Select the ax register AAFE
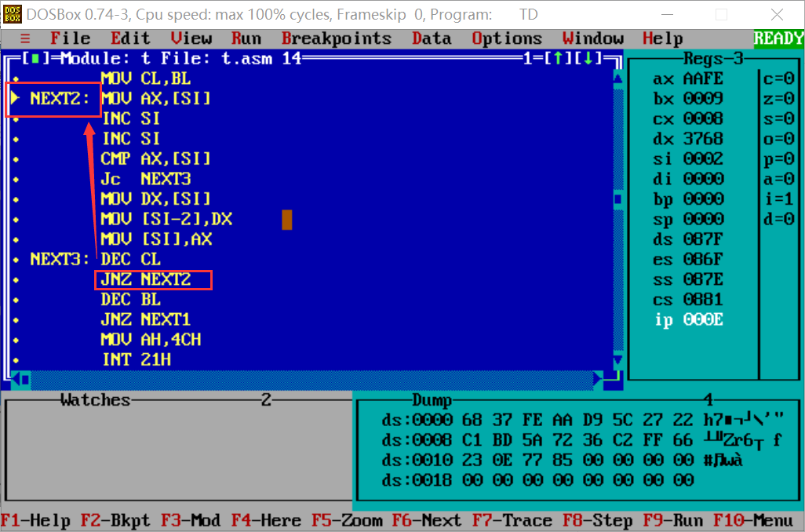The height and width of the screenshot is (532, 805). click(x=688, y=78)
